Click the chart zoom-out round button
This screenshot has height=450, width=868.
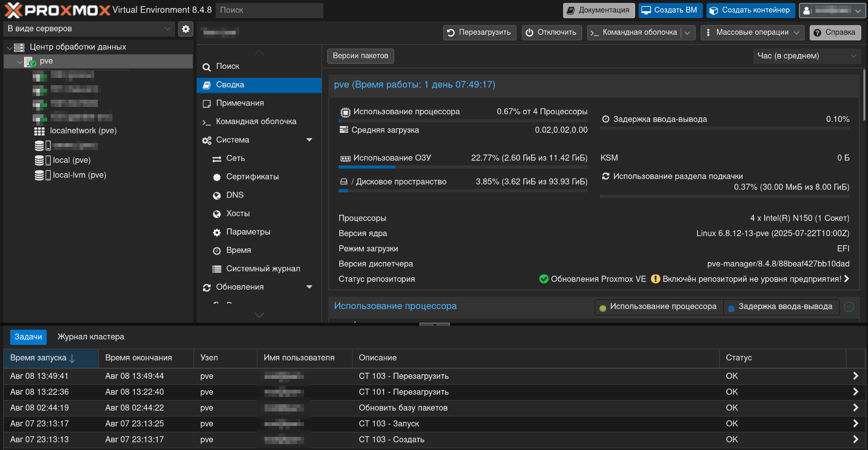tap(849, 307)
